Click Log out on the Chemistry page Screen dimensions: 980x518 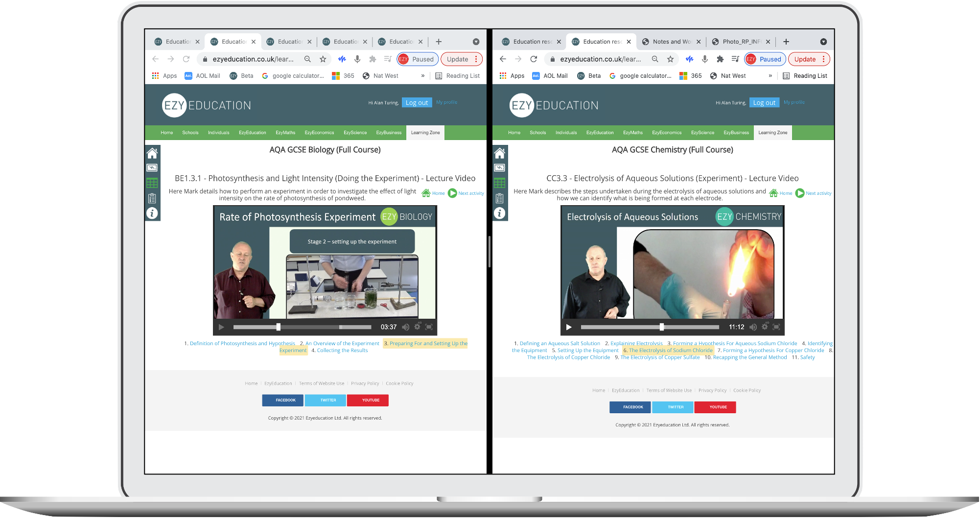click(x=764, y=103)
